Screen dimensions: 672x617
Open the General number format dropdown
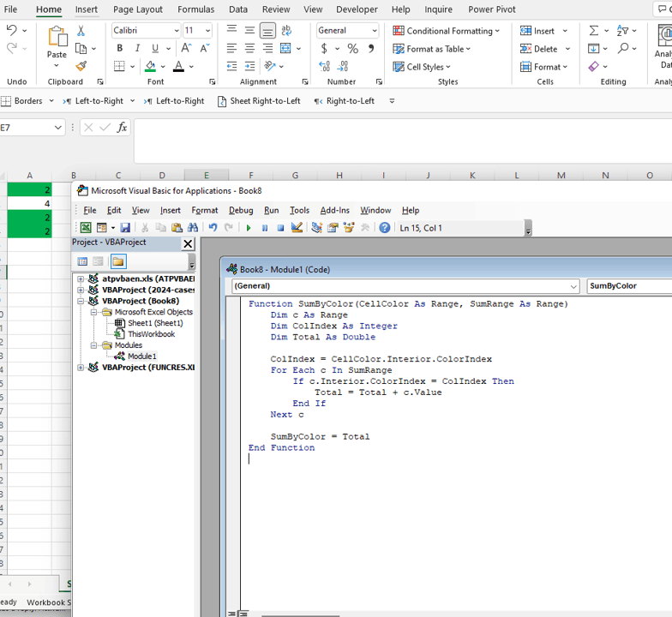(375, 31)
